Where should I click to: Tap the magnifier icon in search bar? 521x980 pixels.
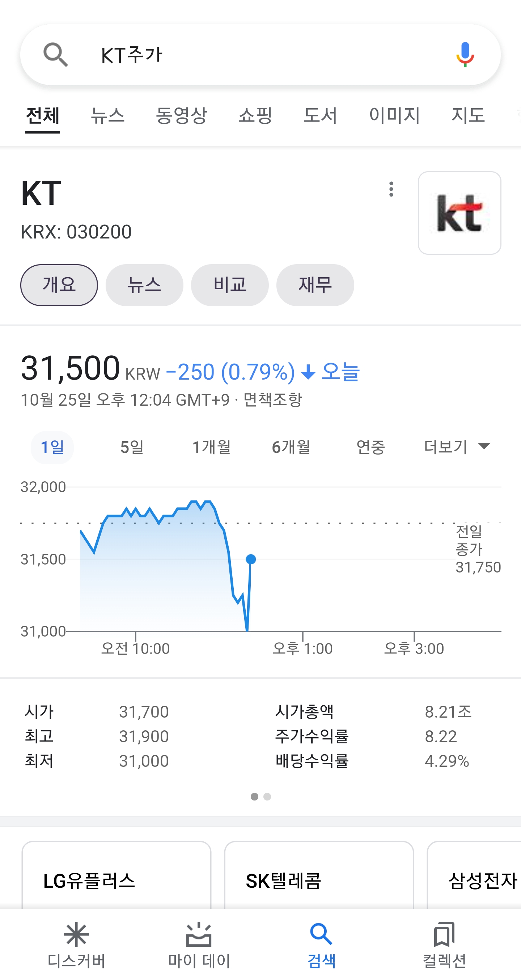[55, 55]
